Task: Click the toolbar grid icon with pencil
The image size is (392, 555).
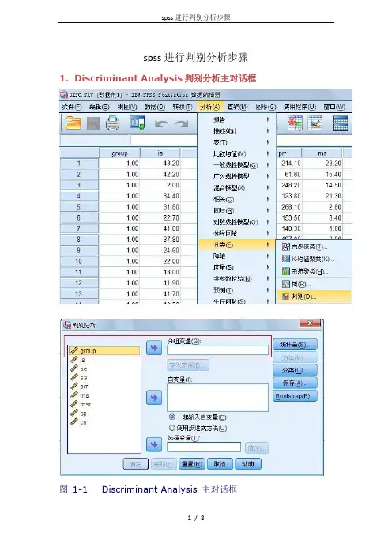Action: [x=315, y=123]
